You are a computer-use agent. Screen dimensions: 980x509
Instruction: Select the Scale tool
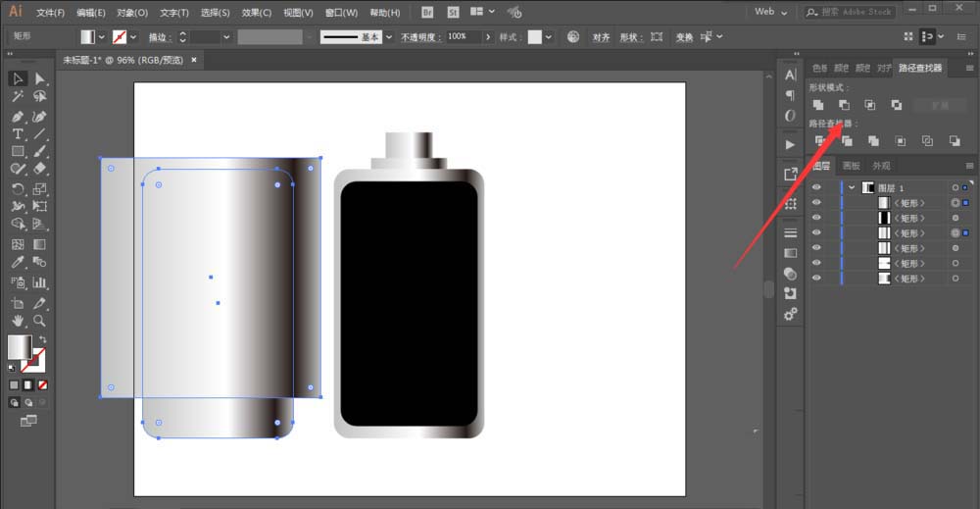(40, 189)
